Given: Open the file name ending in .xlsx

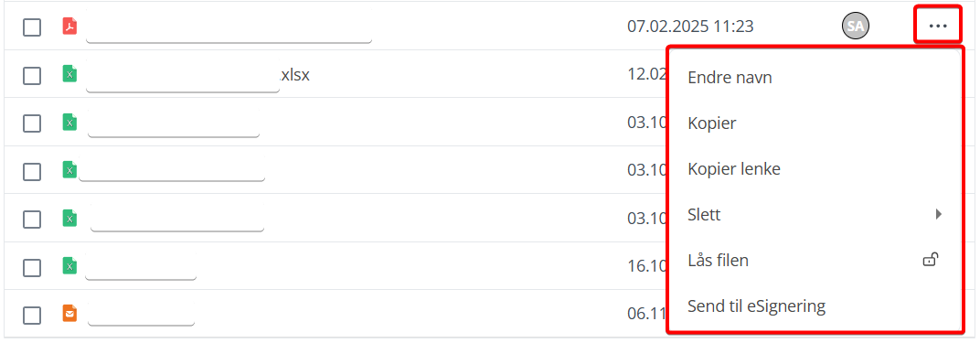Looking at the screenshot, I should point(198,76).
